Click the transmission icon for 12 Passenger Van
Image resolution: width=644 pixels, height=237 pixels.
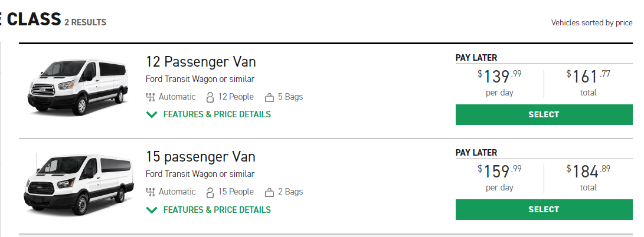click(150, 97)
